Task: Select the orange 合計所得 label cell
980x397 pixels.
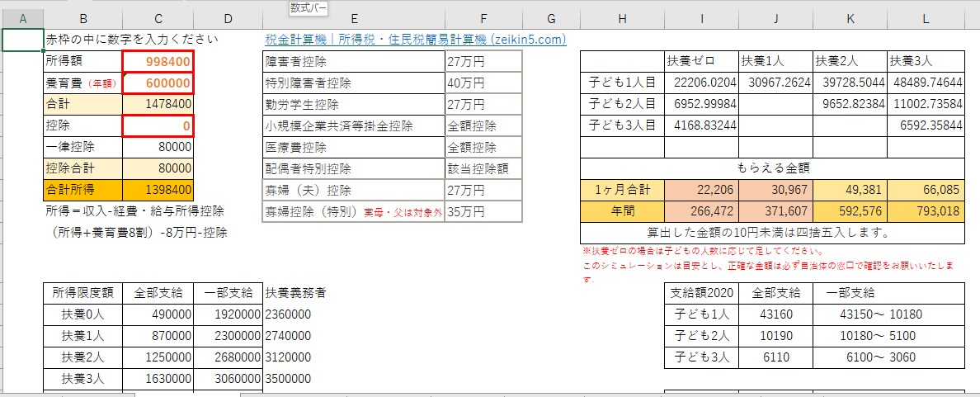Action: pos(84,189)
